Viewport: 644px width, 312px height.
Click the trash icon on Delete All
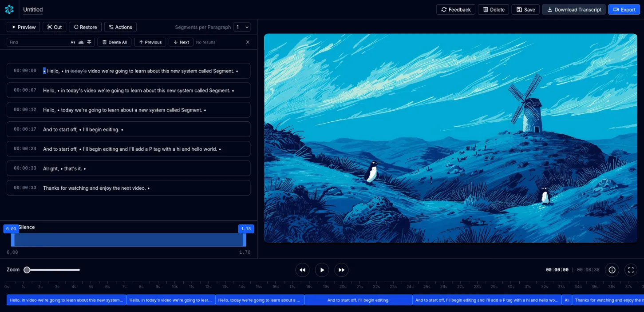point(105,42)
